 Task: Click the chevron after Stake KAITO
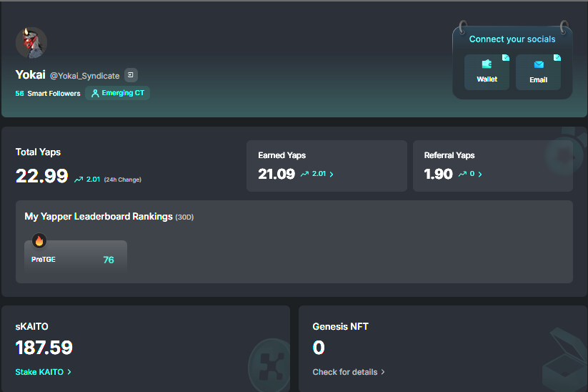click(69, 372)
